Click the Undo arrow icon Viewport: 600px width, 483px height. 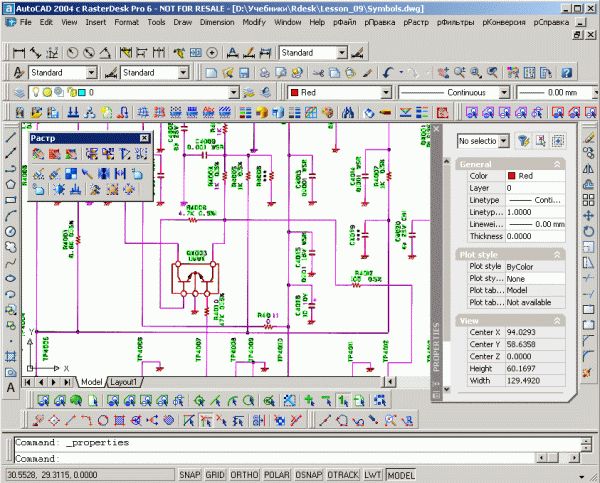point(388,73)
